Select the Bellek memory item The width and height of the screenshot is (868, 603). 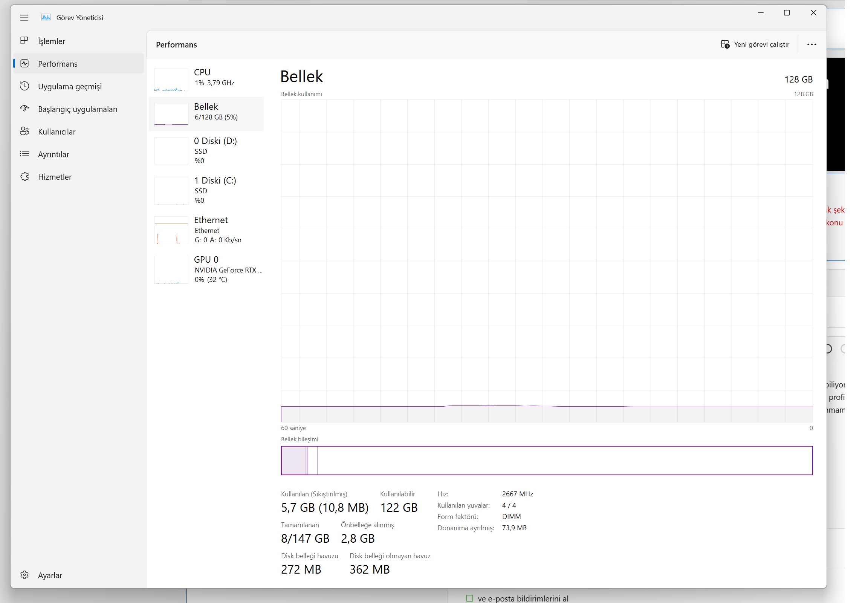tap(206, 114)
